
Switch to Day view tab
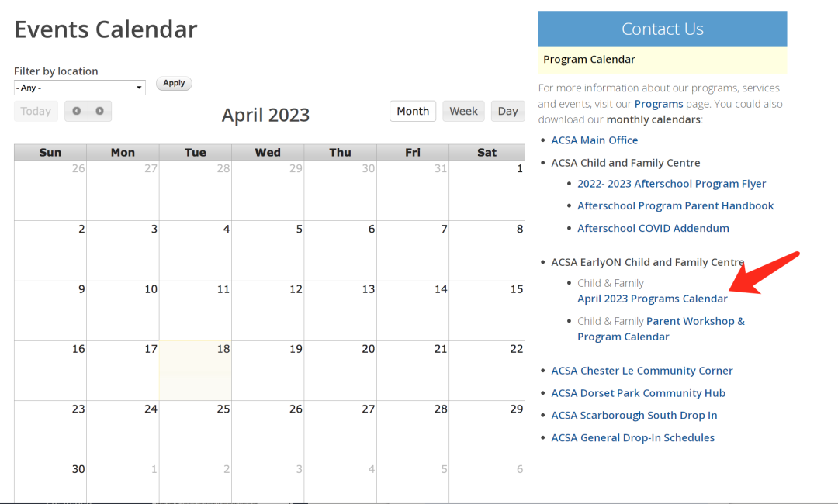tap(508, 111)
